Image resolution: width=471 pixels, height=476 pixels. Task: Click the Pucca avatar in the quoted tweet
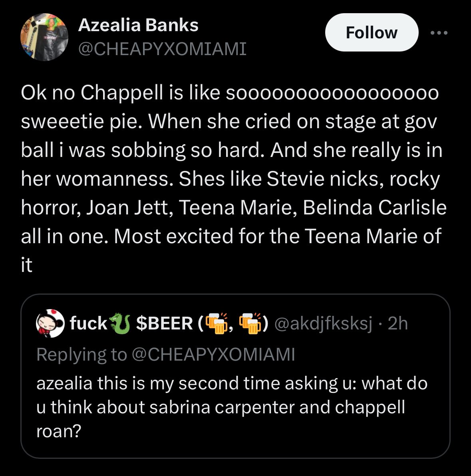pyautogui.click(x=50, y=323)
